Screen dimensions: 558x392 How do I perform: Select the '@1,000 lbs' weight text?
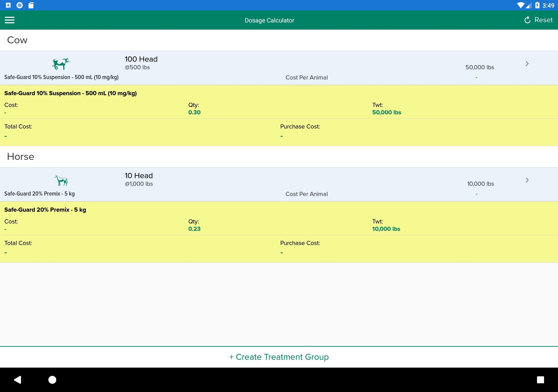click(139, 184)
